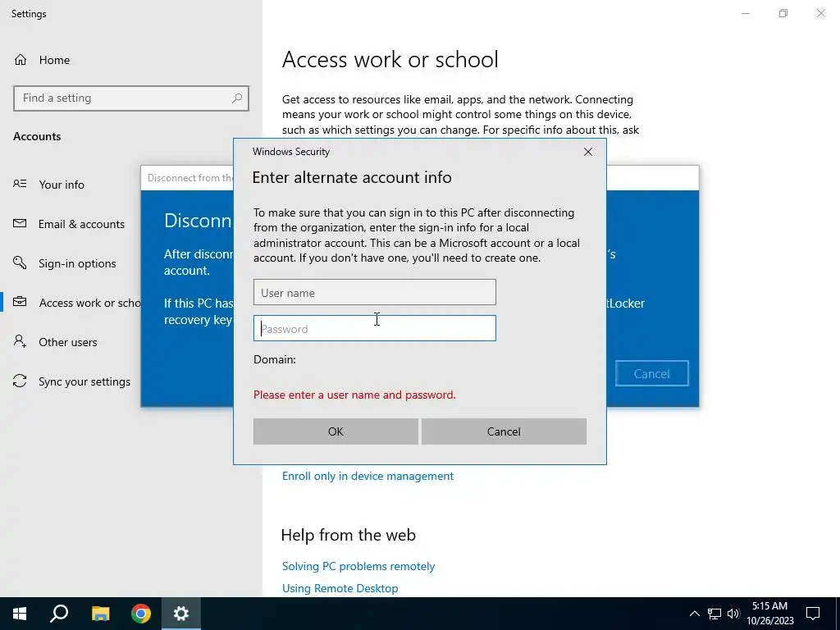
Task: Cancel the blue Disconnect dialog
Action: point(652,374)
